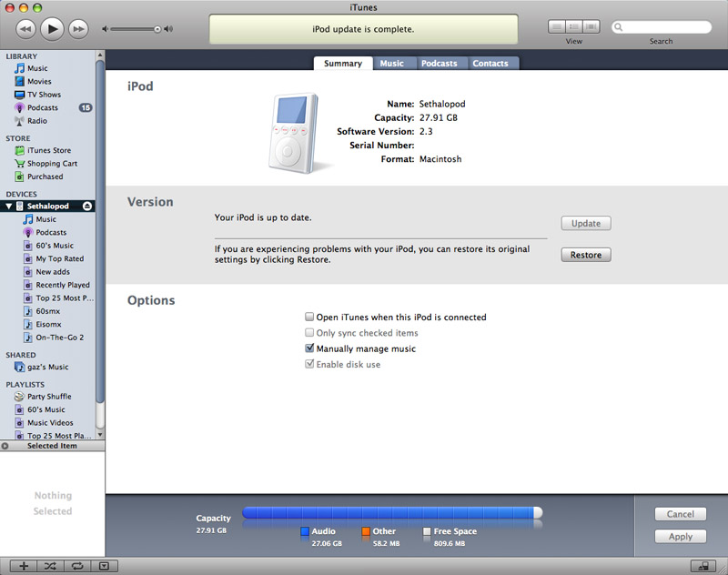Uncheck Manually manage music
Viewport: 728px width, 575px height.
[309, 348]
